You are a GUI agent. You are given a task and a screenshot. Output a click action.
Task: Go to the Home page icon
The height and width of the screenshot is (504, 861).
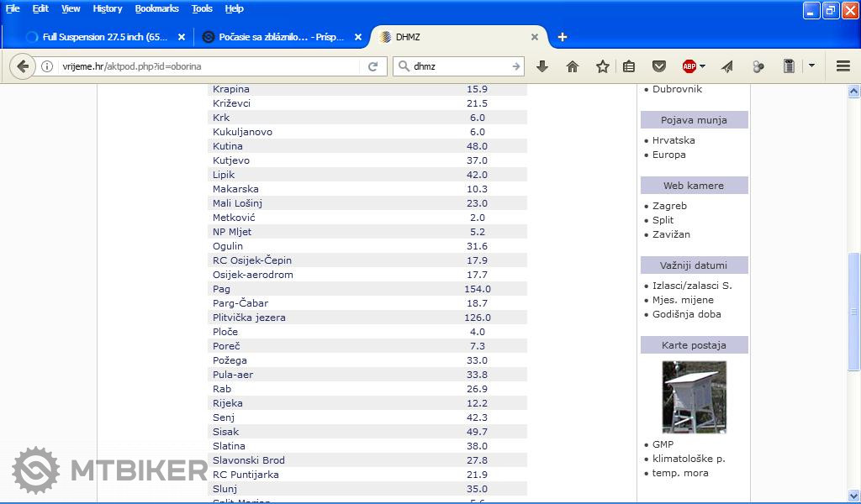click(573, 66)
